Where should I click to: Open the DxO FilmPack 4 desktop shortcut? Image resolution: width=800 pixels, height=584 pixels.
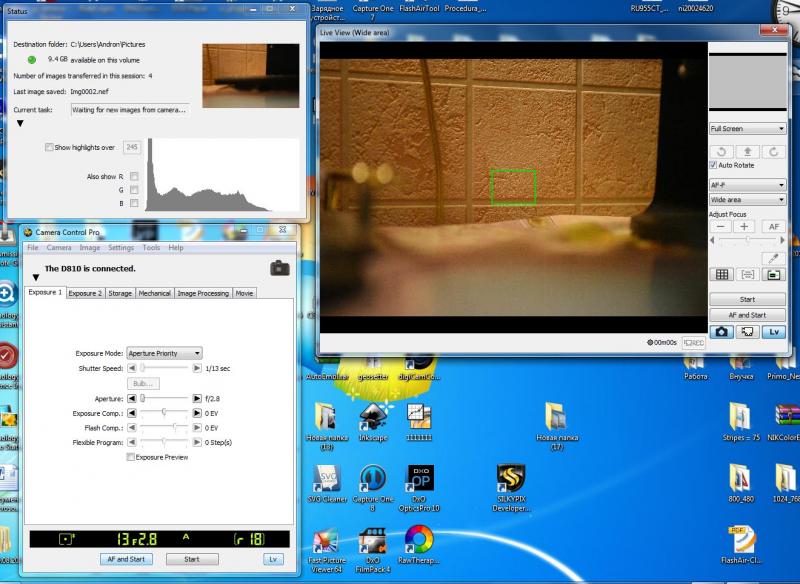point(373,550)
